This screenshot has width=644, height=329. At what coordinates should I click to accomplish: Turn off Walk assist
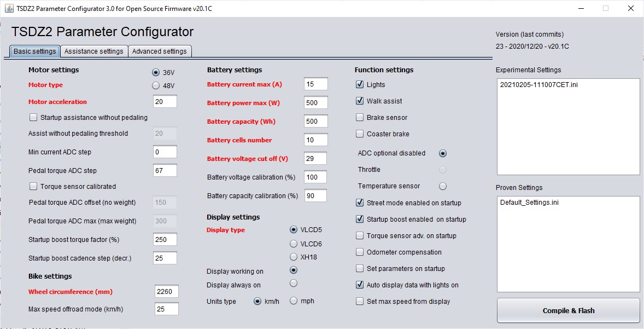(x=360, y=101)
